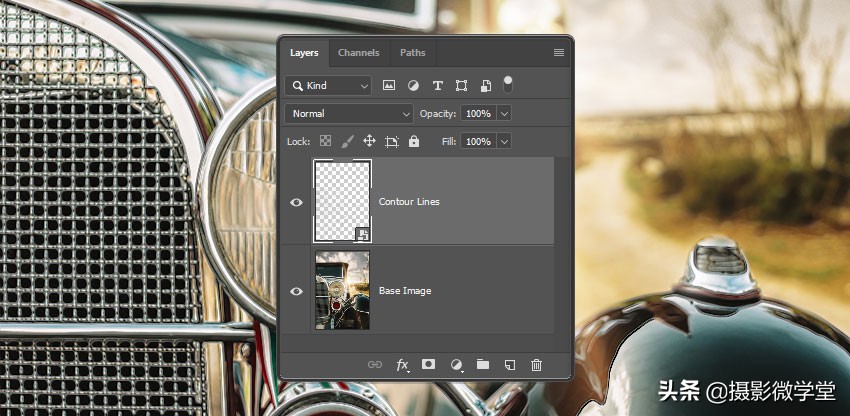850x416 pixels.
Task: Click the Contour Lines layer thumbnail
Action: click(x=343, y=201)
